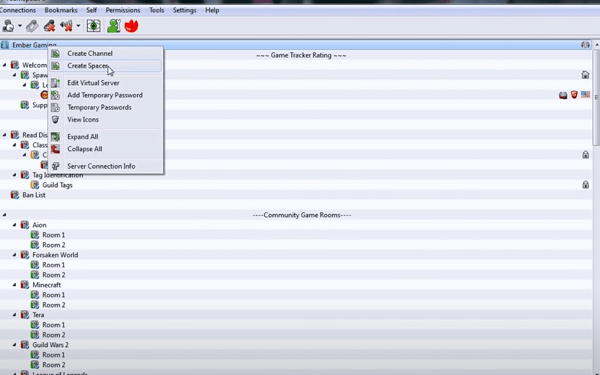Open the Permissions menu
The width and height of the screenshot is (600, 375).
[123, 10]
